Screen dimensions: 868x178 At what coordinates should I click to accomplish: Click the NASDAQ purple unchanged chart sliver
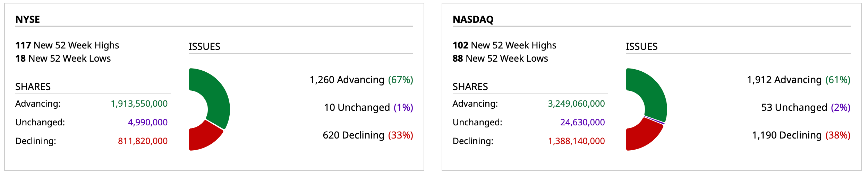coord(655,121)
